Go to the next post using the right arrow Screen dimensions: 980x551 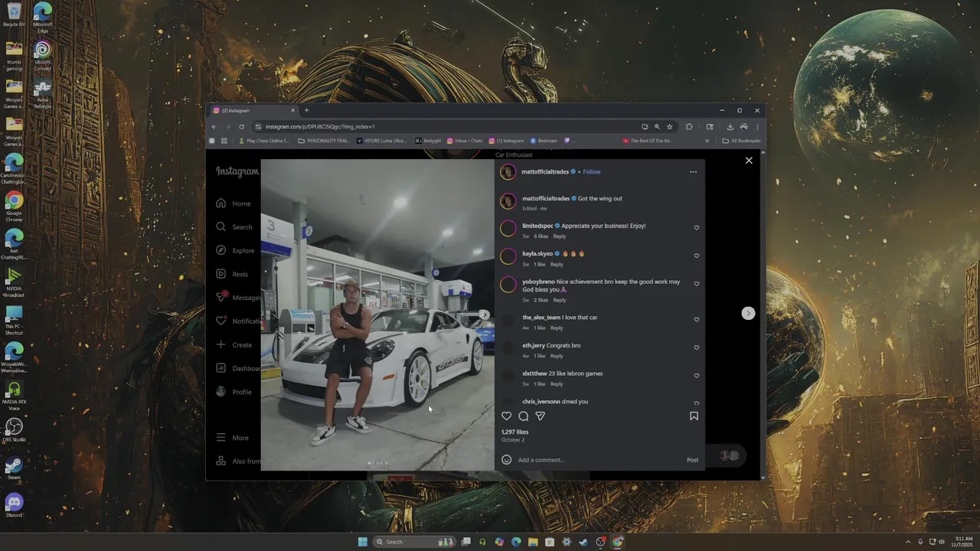(748, 313)
